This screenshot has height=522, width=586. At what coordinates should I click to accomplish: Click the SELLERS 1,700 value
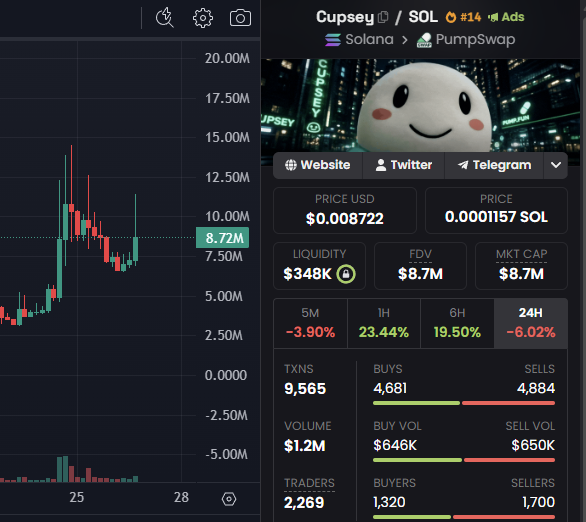point(539,502)
